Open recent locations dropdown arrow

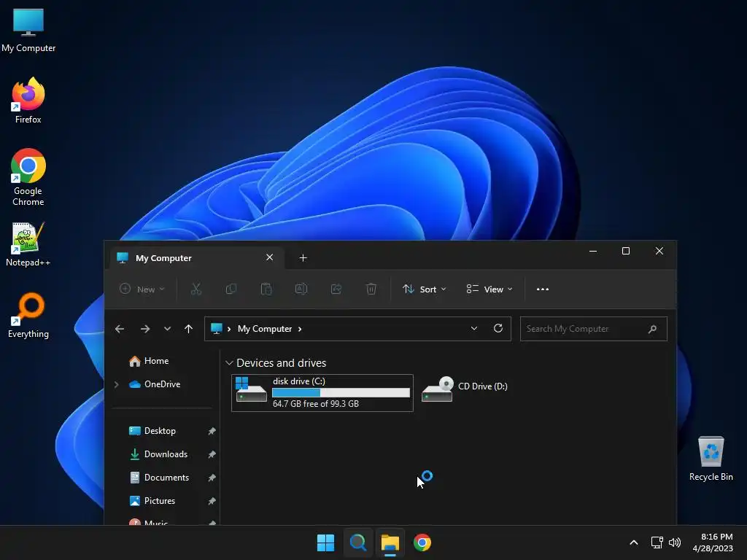(x=167, y=329)
